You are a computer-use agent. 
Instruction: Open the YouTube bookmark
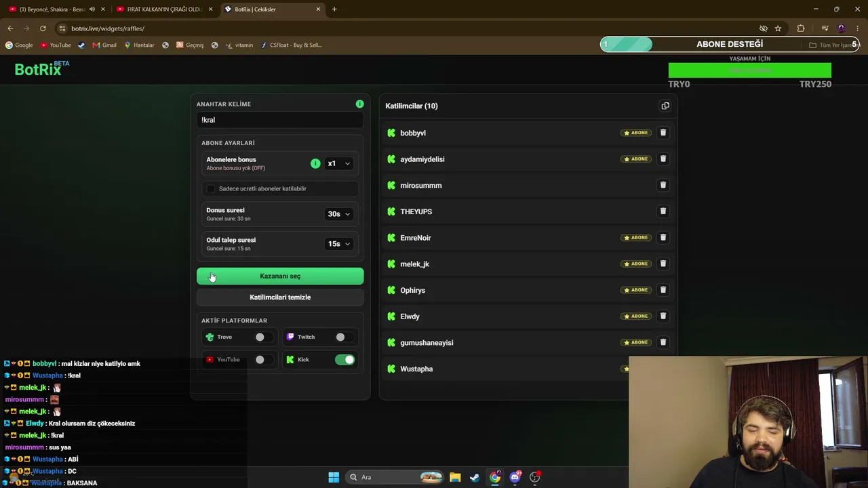56,45
